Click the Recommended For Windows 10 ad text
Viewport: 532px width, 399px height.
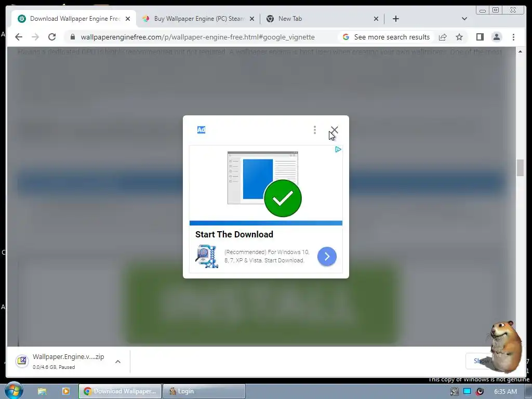tap(267, 256)
